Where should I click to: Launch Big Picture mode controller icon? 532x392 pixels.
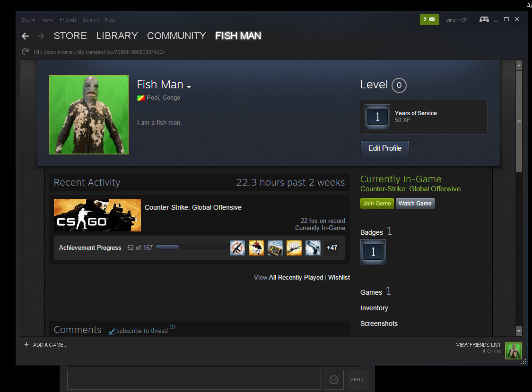click(484, 19)
